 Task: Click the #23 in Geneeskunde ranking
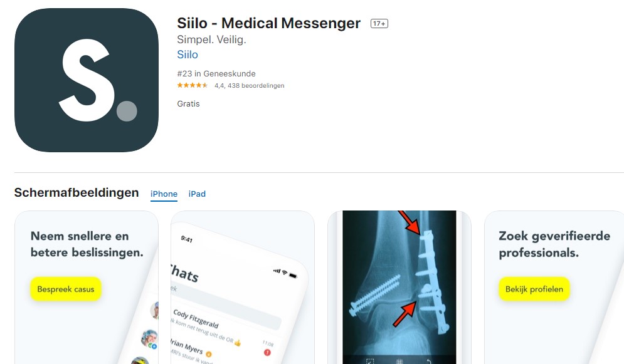click(216, 73)
